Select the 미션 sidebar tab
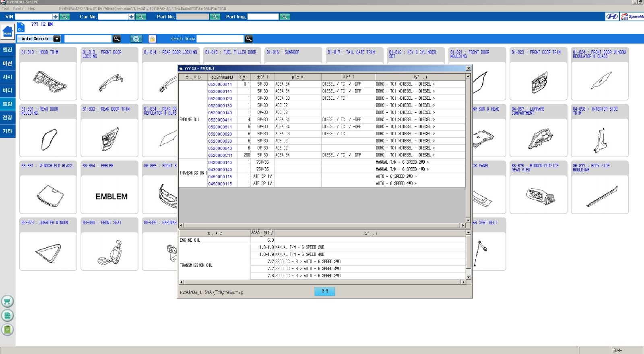 pyautogui.click(x=8, y=63)
